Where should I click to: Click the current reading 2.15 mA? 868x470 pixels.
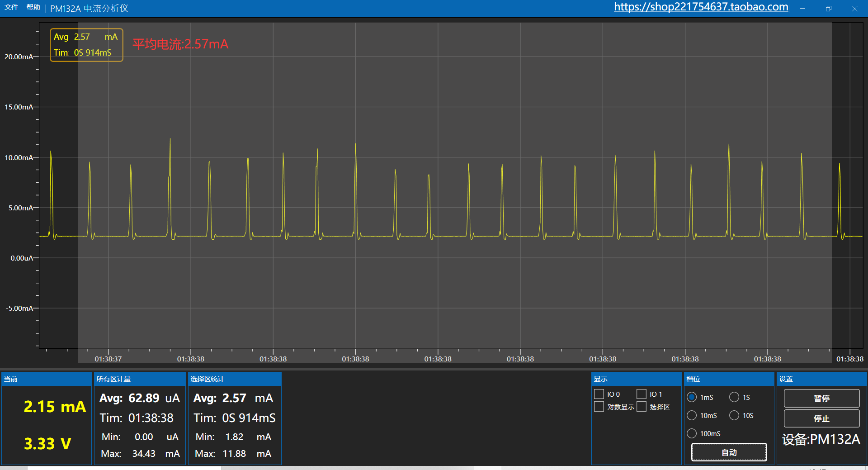click(x=54, y=407)
